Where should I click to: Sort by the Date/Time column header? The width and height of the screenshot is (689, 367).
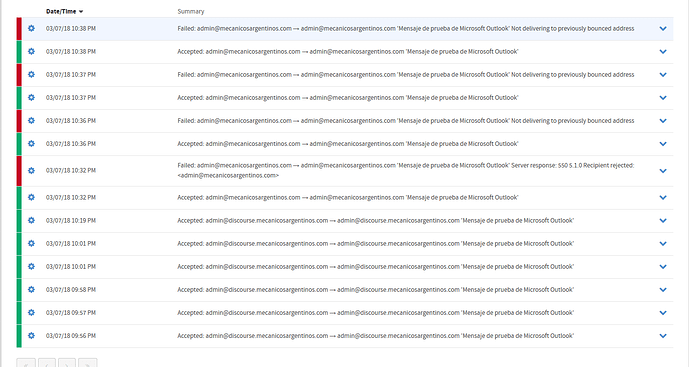64,11
